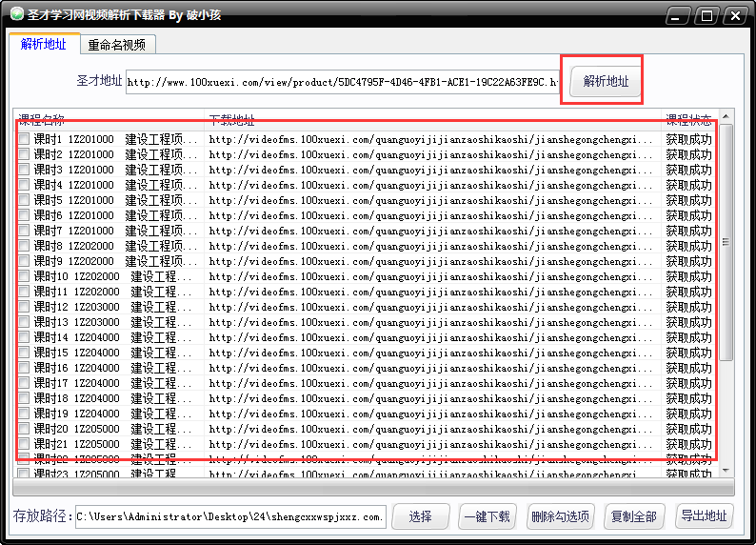Viewport: 756px width, 545px height.
Task: Click the 课程状态 column header
Action: (x=688, y=120)
